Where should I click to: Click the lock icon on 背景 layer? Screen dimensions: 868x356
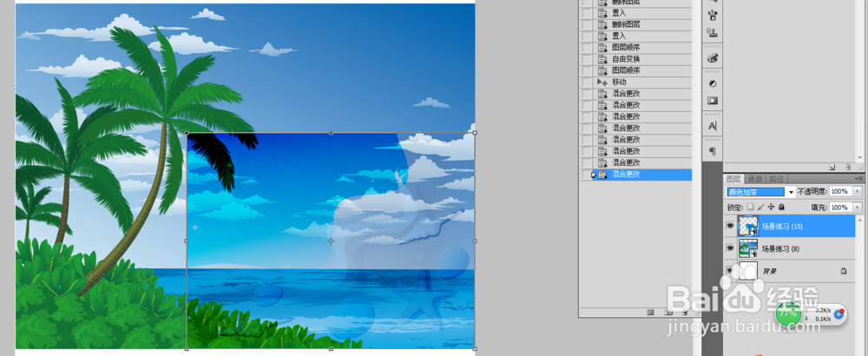(843, 271)
